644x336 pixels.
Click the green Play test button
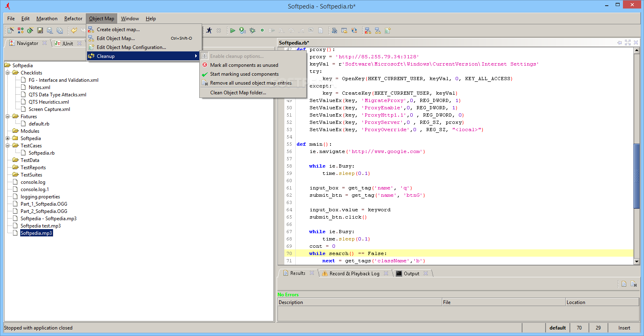click(232, 30)
